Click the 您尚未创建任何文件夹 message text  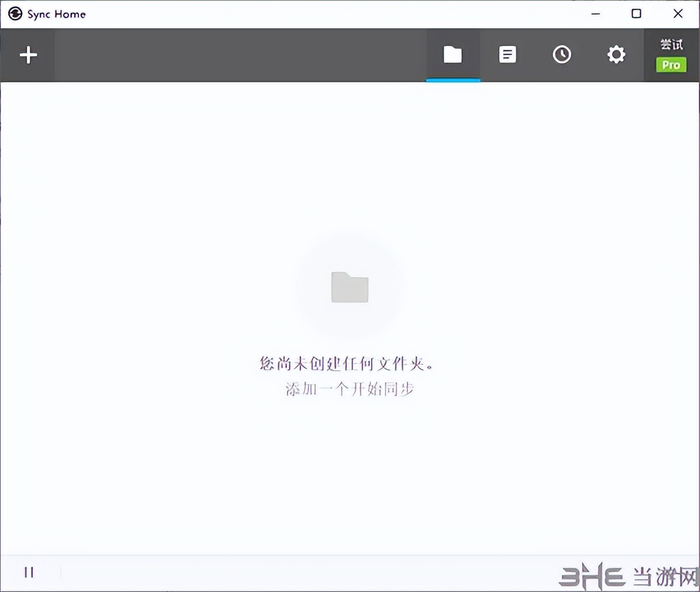[x=349, y=363]
